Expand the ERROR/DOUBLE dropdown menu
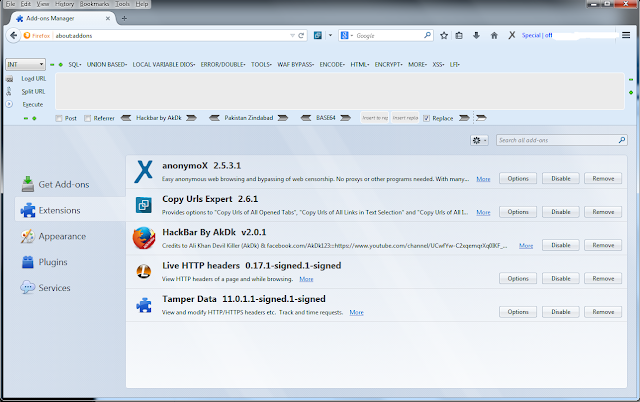 pos(223,64)
